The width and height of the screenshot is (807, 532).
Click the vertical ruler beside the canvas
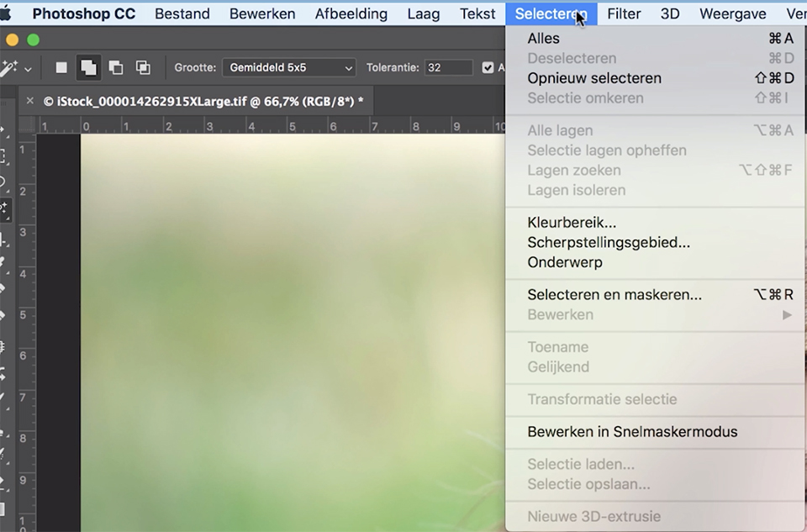[27, 333]
